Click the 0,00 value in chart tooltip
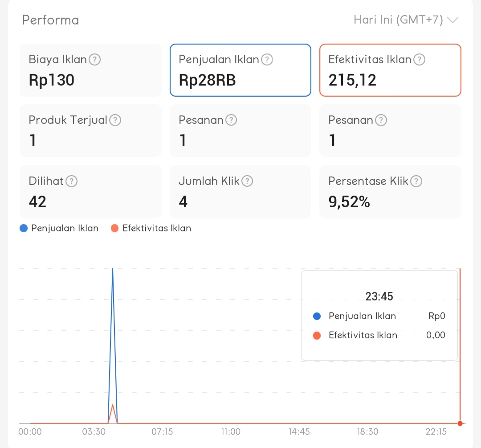 [436, 335]
